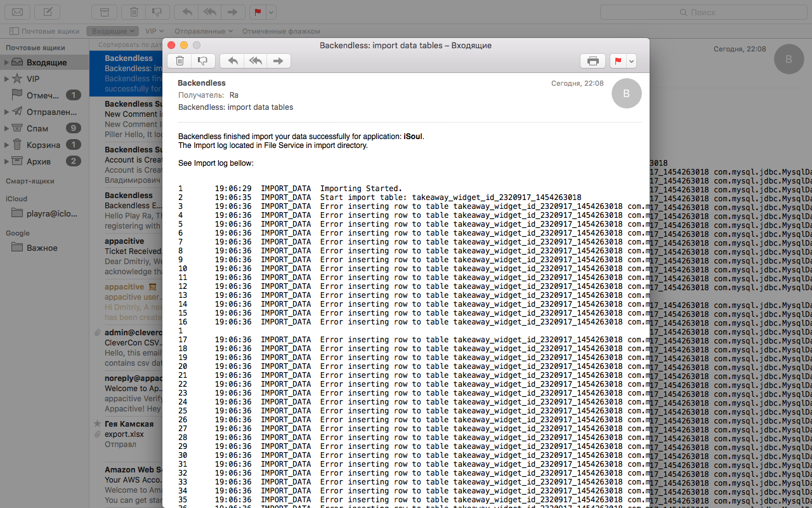Open the Корзина mailbox in sidebar
Image resolution: width=812 pixels, height=508 pixels.
coord(44,145)
